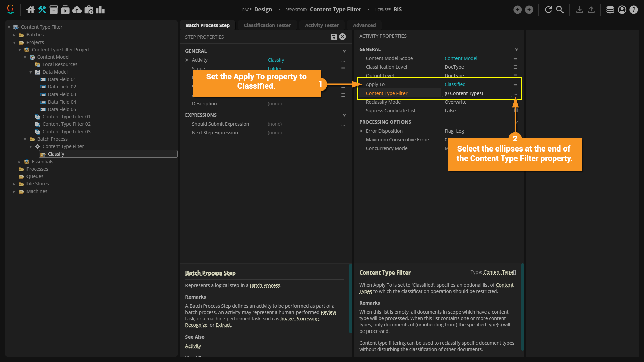The image size is (644, 362).
Task: Navigate forward with the right arrow
Action: (x=529, y=10)
